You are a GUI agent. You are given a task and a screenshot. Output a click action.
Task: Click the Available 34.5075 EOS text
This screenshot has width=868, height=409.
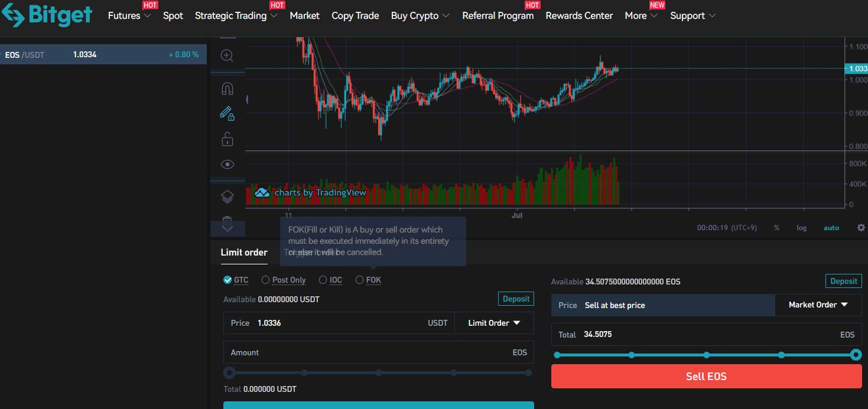616,282
